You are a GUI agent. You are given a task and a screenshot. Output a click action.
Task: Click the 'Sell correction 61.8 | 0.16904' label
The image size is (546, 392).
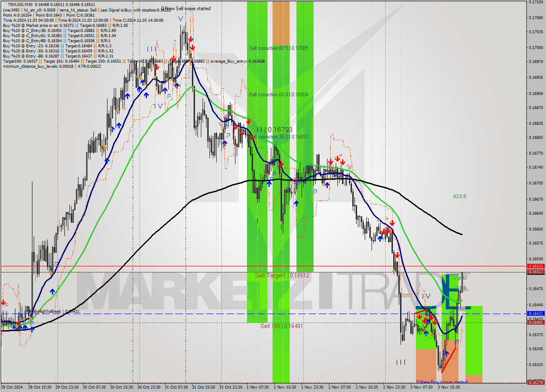279,95
